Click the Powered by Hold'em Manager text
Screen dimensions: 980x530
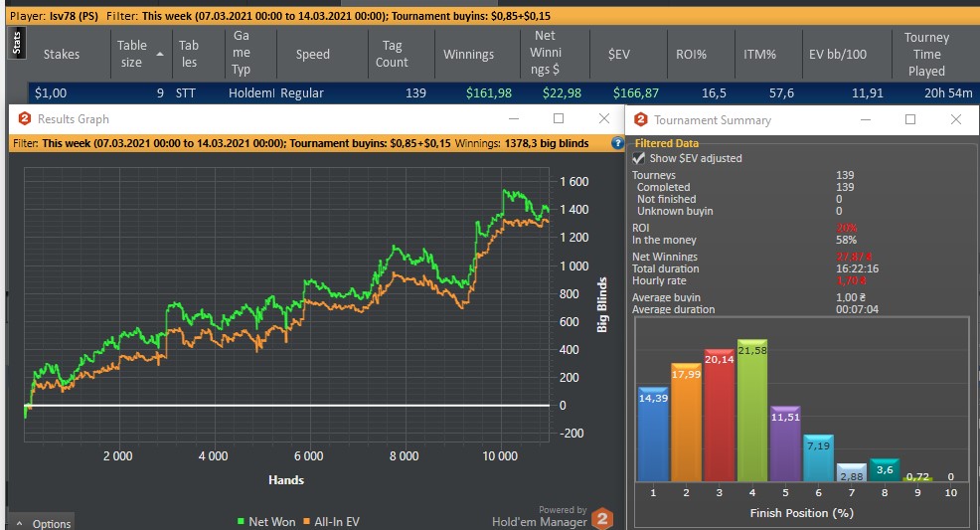click(540, 516)
